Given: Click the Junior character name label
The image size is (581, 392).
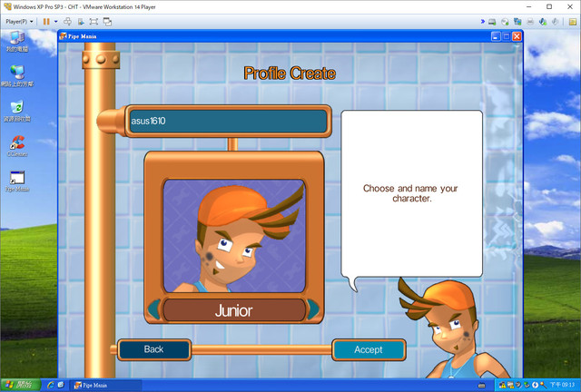Looking at the screenshot, I should (x=234, y=310).
